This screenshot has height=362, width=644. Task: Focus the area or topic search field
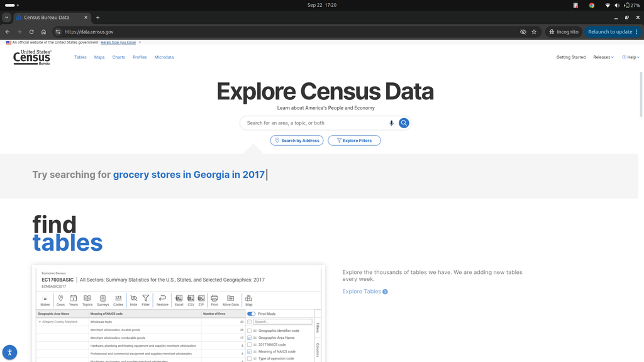coord(316,123)
